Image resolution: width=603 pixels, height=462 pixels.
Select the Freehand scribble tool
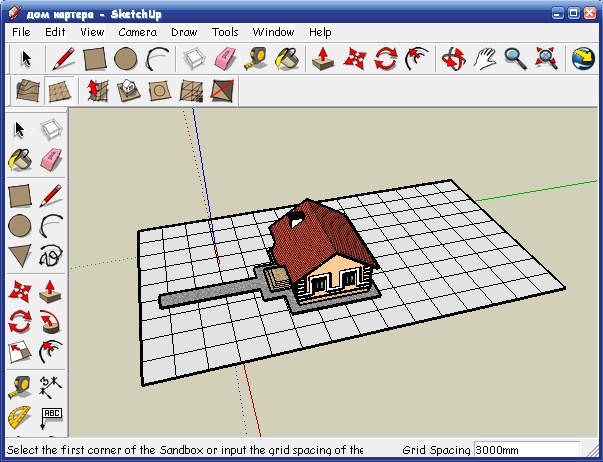[x=51, y=256]
